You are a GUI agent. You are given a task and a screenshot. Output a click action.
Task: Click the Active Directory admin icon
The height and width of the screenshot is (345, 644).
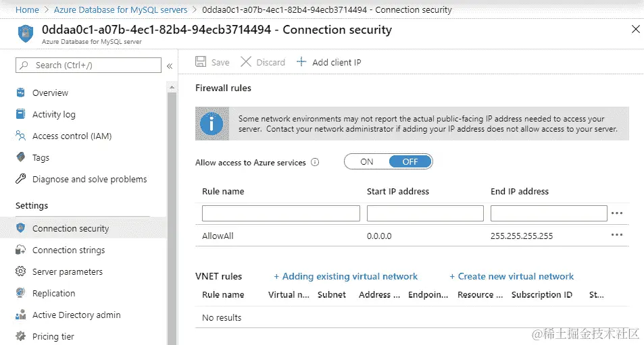coord(20,315)
